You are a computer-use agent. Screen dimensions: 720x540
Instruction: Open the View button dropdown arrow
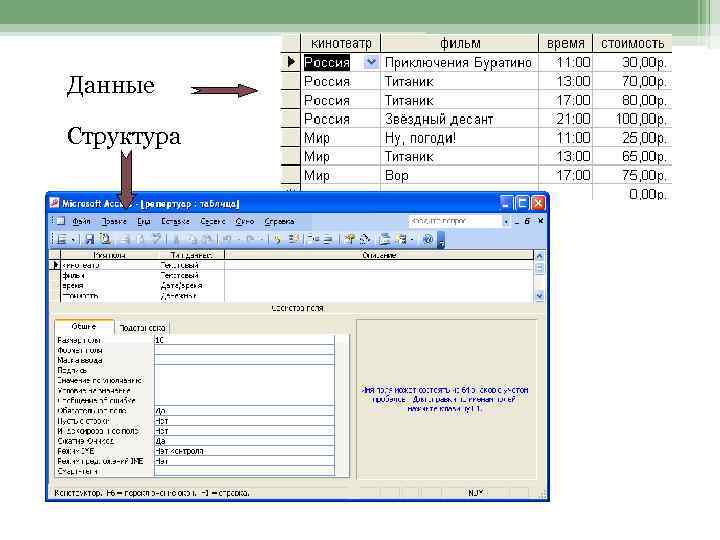(x=74, y=240)
